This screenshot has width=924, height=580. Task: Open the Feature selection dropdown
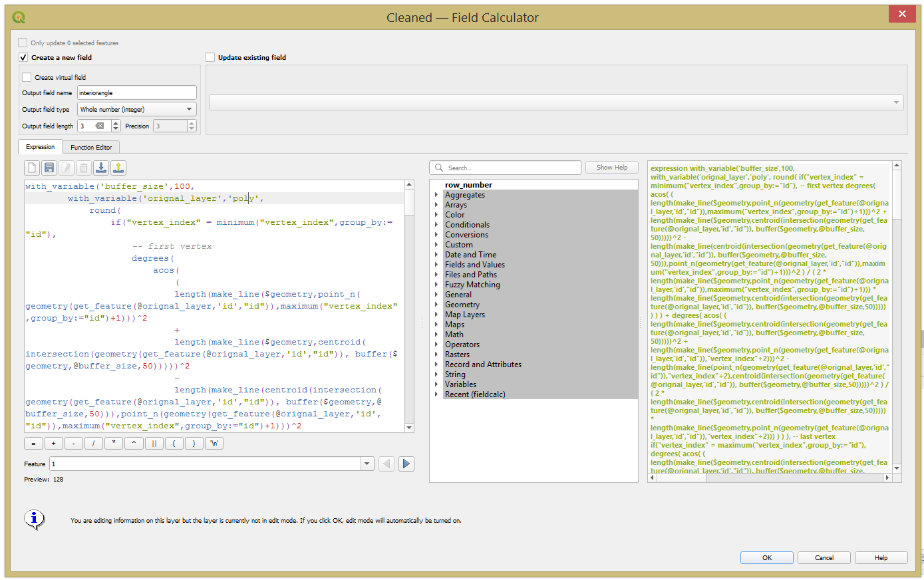[x=367, y=464]
